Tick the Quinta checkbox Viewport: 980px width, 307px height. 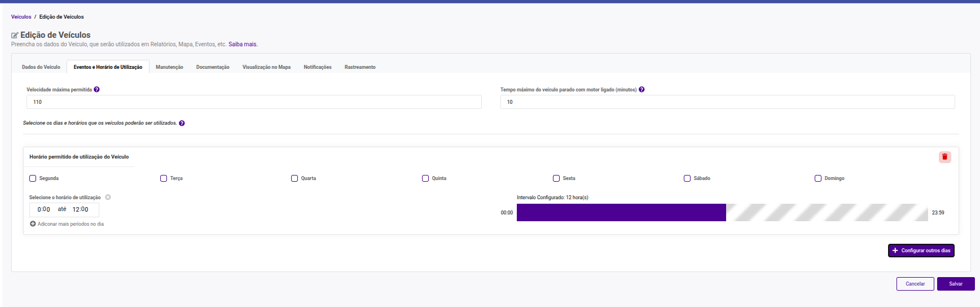point(425,178)
